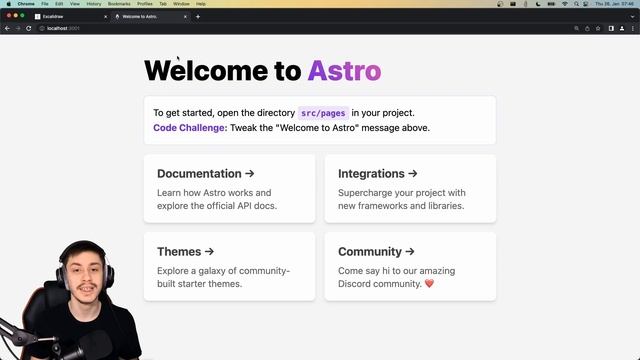Click the Do Not Disturb moon icon

[538, 4]
